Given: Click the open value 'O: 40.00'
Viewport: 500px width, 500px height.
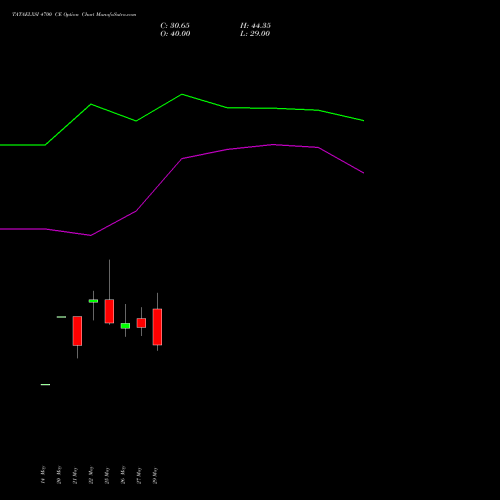Looking at the screenshot, I should [x=175, y=34].
